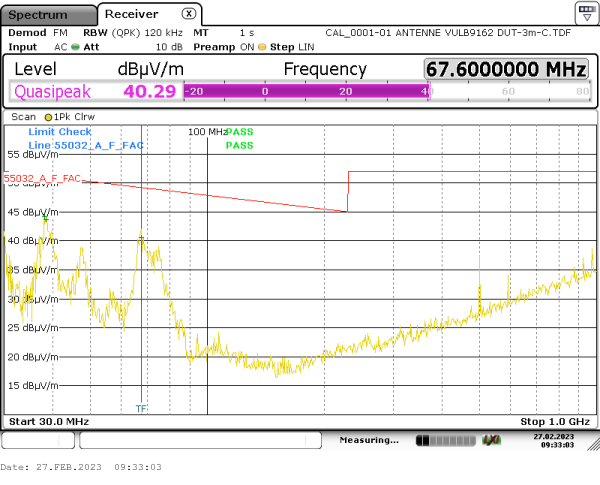
Task: Click the transducer file name CAL_0001-01
Action: click(448, 33)
